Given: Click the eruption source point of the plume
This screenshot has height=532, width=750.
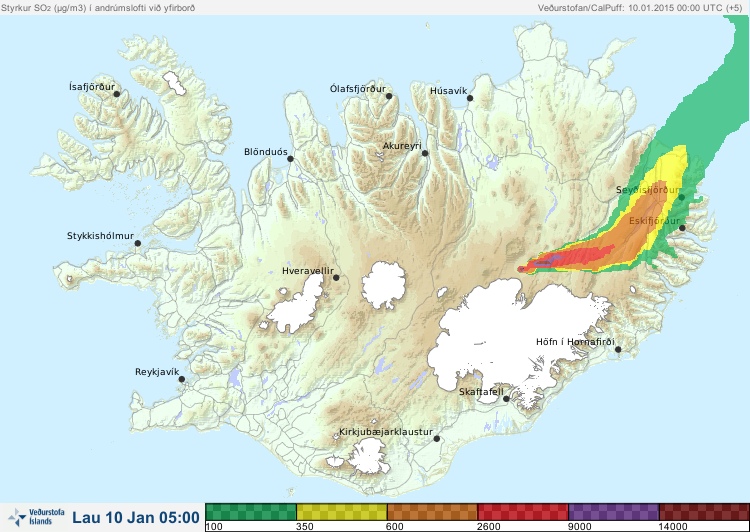Looking at the screenshot, I should (521, 269).
